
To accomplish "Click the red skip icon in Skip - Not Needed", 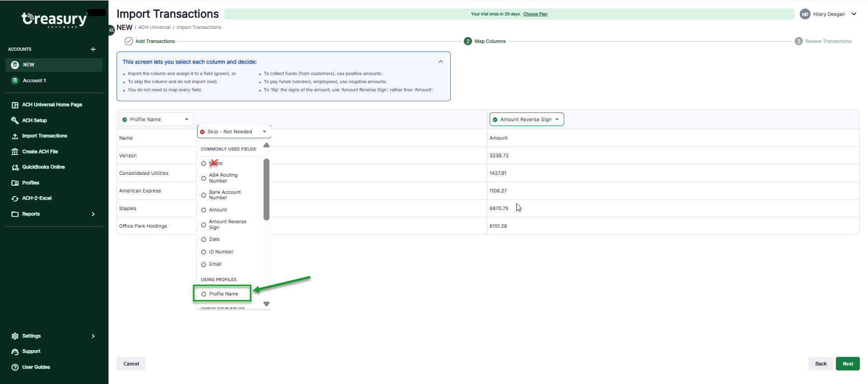I will click(x=203, y=132).
